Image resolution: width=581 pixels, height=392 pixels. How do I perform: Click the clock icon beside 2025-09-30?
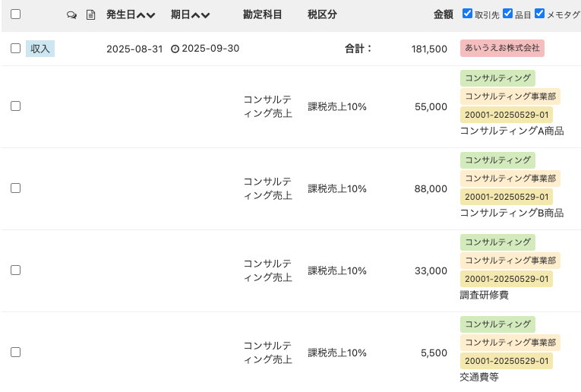[x=175, y=49]
